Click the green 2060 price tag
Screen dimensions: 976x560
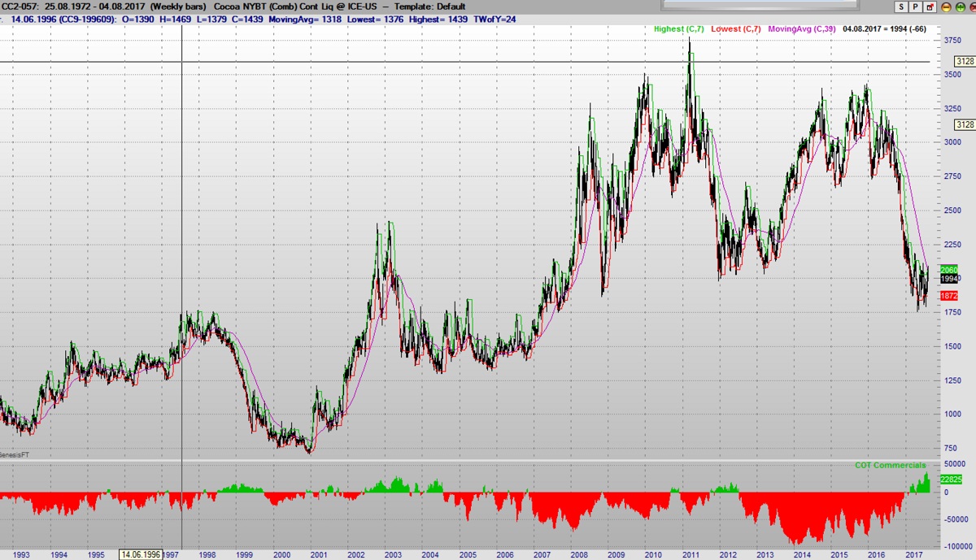(948, 270)
